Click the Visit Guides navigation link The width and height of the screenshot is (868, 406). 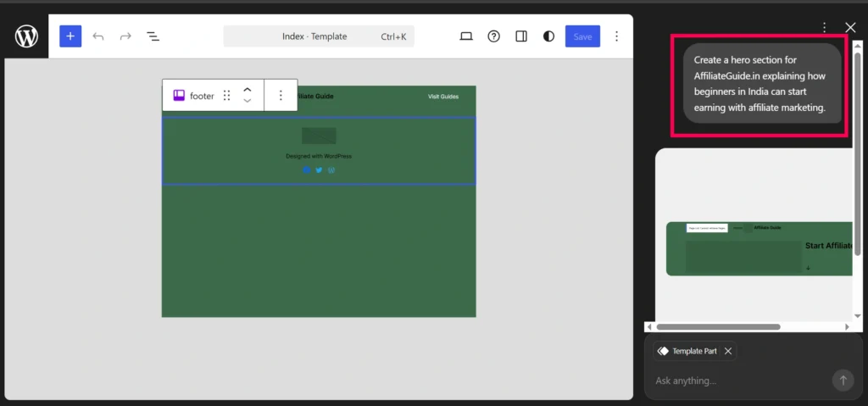click(x=442, y=97)
